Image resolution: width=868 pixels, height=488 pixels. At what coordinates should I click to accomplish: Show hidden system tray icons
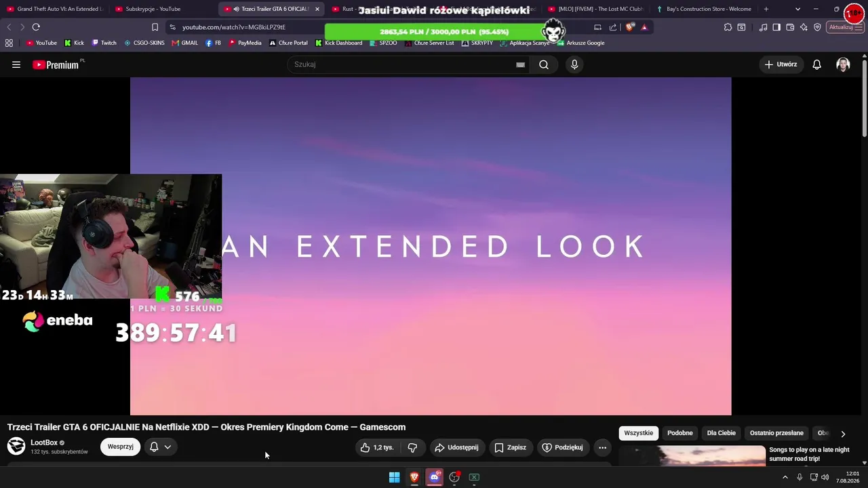pyautogui.click(x=785, y=477)
